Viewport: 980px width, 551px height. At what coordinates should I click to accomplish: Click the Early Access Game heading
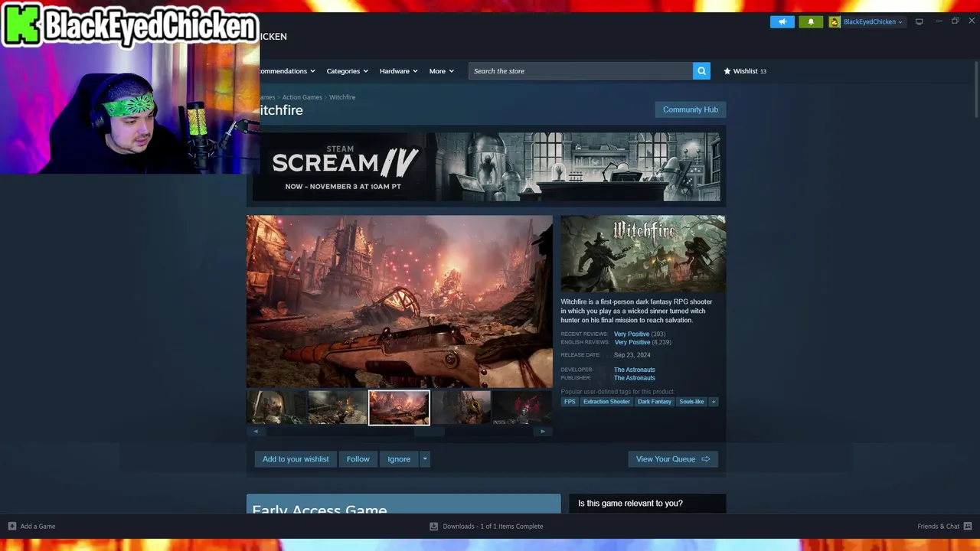point(319,510)
